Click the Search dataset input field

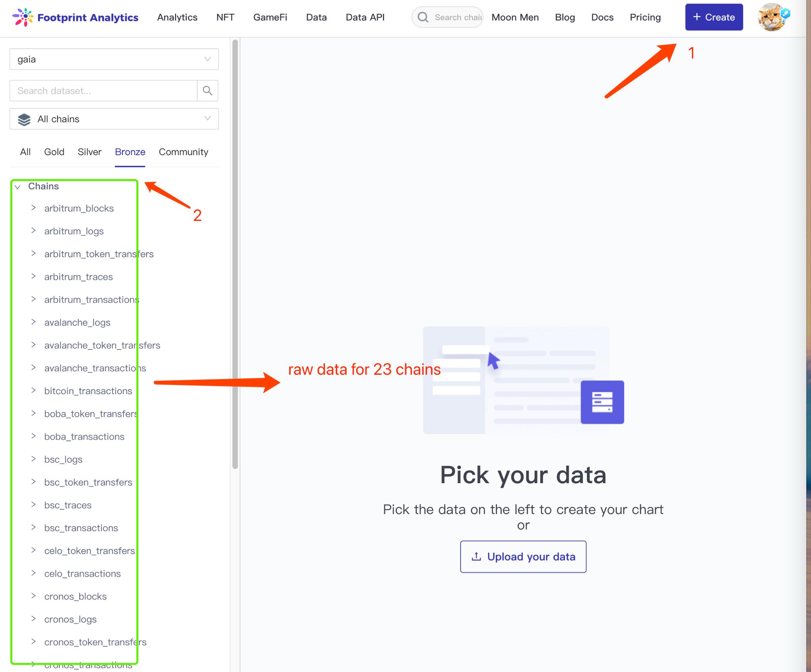pyautogui.click(x=103, y=91)
